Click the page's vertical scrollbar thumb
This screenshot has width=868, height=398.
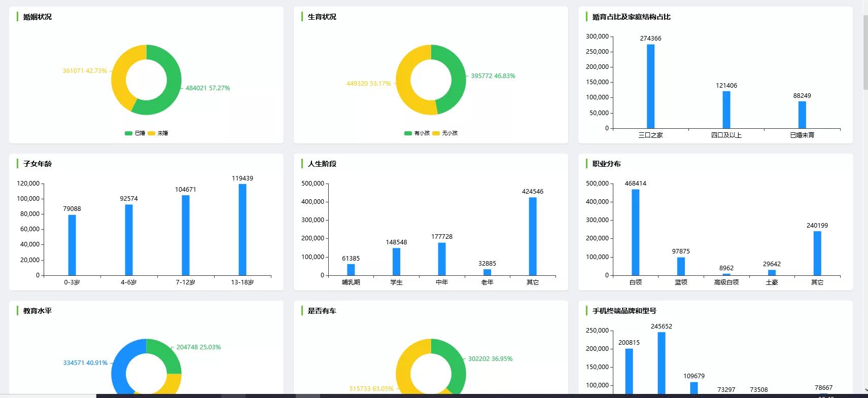pos(865,52)
